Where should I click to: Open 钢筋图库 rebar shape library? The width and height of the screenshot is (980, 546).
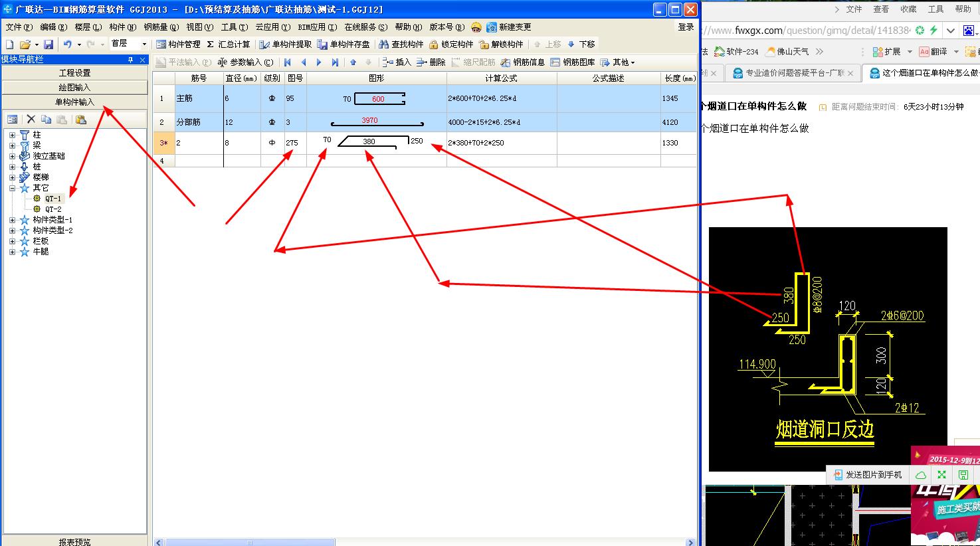click(x=573, y=62)
